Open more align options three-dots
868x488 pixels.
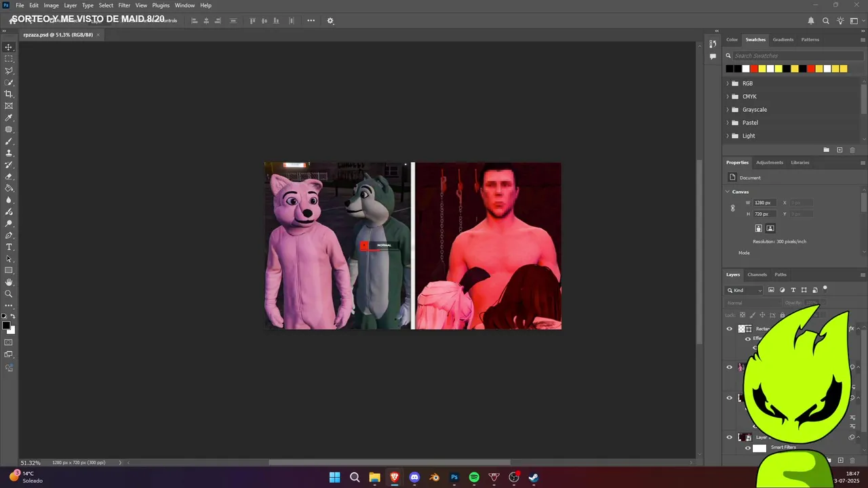click(x=311, y=20)
